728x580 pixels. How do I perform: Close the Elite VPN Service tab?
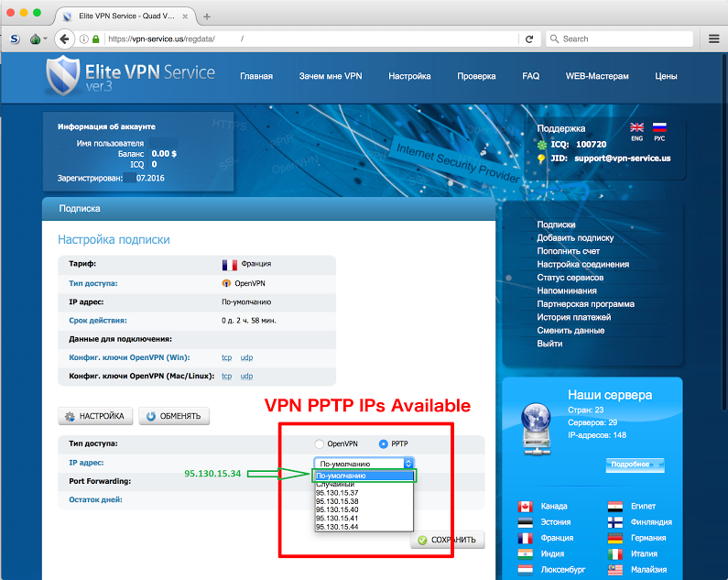[185, 16]
